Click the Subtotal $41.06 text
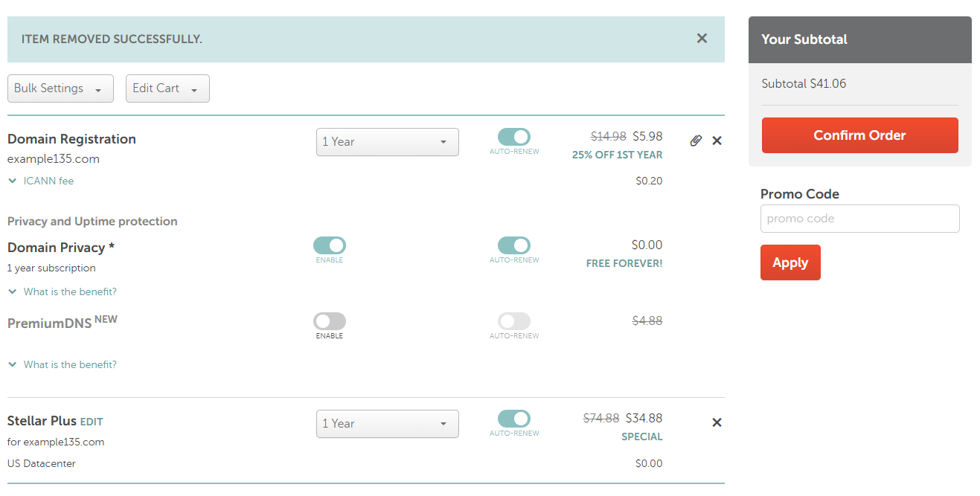Viewport: 980px width, 496px height. click(804, 84)
